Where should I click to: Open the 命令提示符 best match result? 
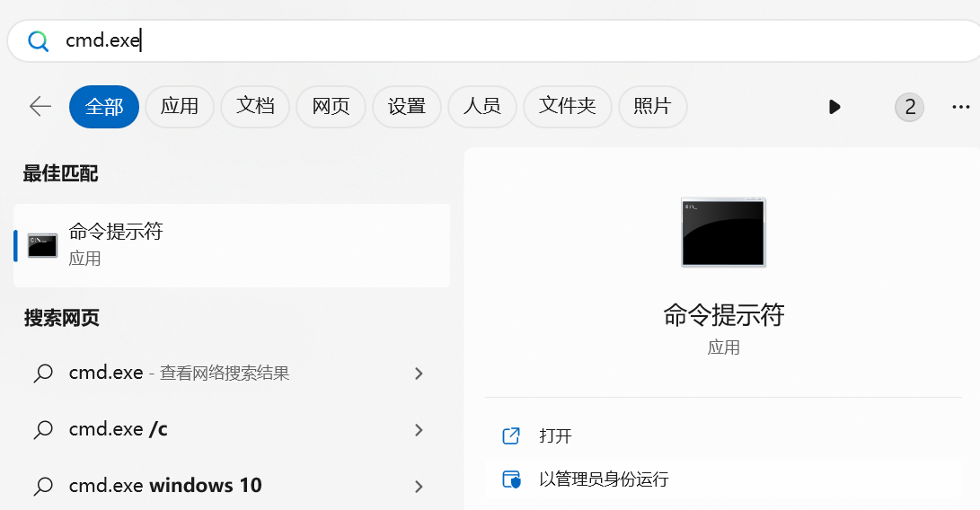tap(232, 246)
